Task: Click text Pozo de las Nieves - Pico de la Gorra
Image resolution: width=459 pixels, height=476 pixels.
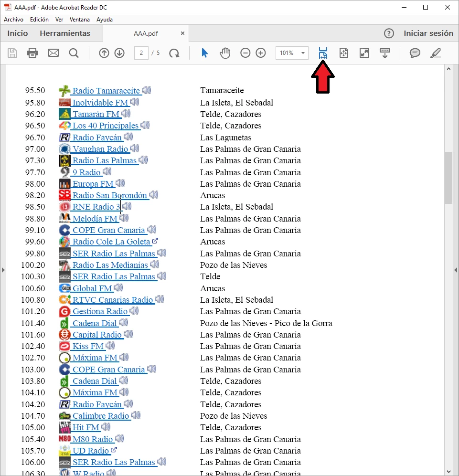Action: (266, 323)
